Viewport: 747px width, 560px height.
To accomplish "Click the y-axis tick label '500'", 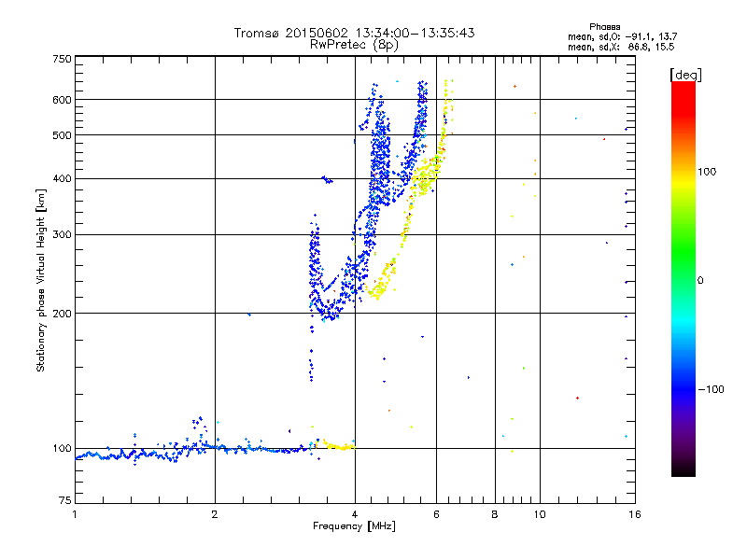I will 63,135.
